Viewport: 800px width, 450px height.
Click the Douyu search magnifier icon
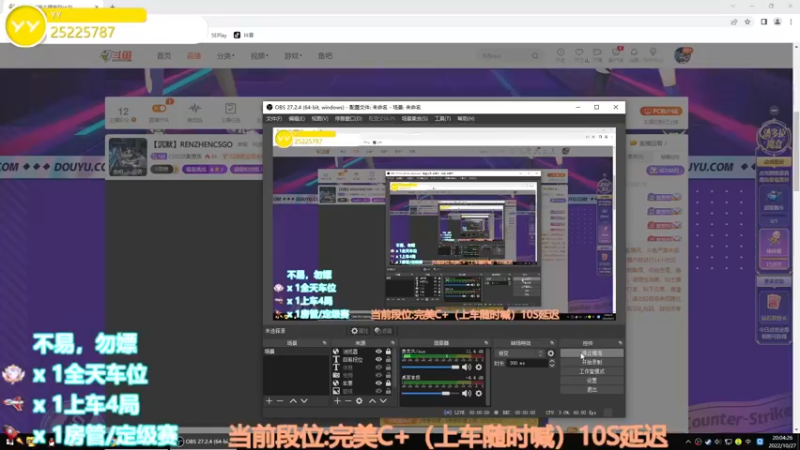(535, 56)
